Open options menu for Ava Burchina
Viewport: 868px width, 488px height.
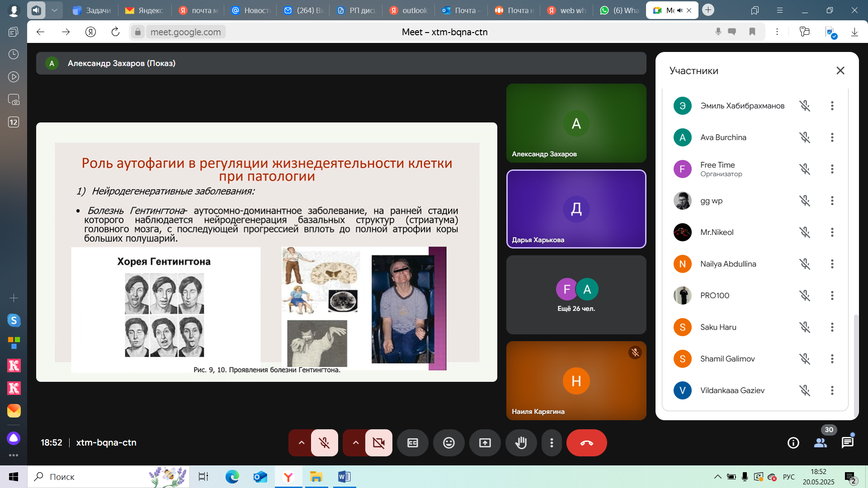[x=832, y=137]
